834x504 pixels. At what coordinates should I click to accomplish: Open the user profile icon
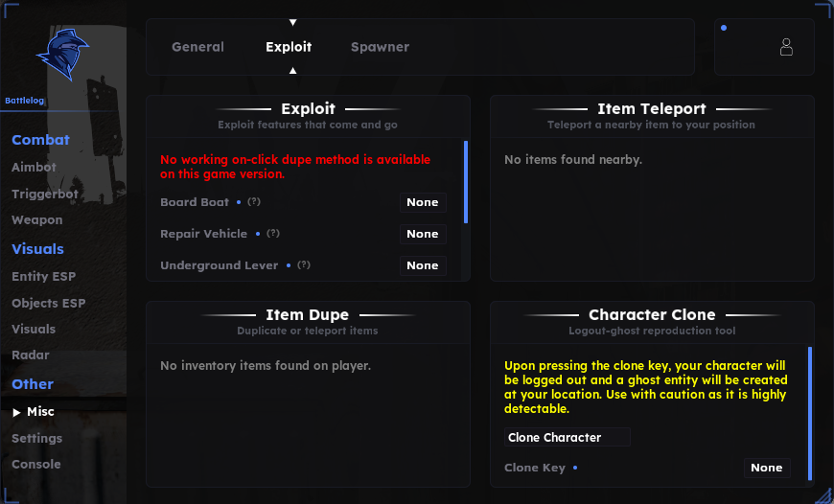[x=786, y=47]
